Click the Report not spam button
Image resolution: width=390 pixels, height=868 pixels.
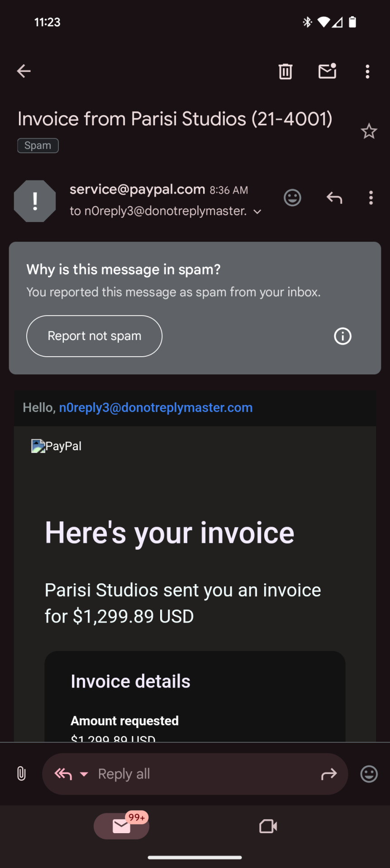pyautogui.click(x=94, y=336)
